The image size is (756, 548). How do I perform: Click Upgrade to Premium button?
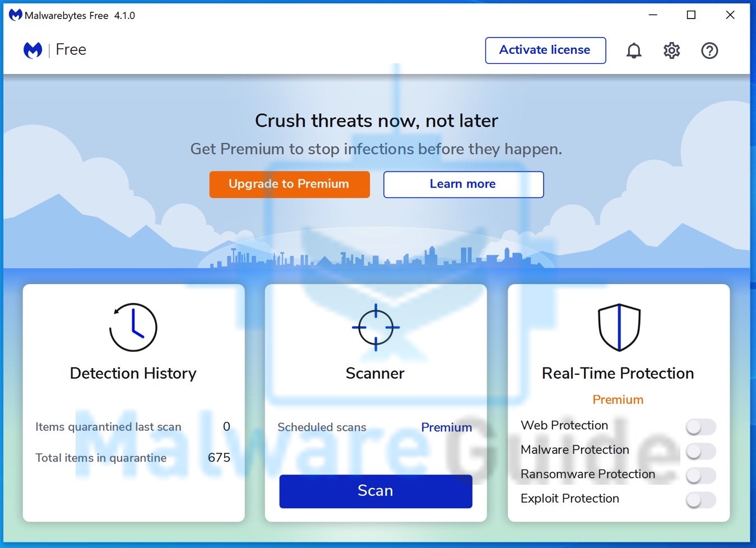click(289, 184)
